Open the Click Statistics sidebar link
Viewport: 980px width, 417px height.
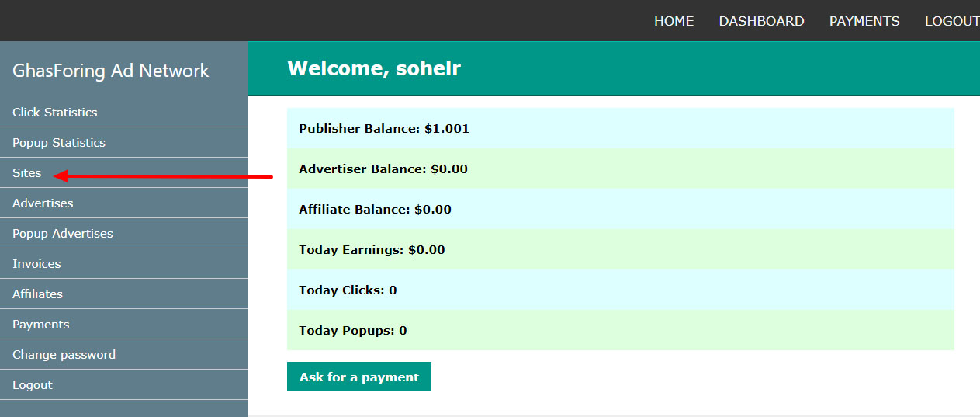[55, 113]
